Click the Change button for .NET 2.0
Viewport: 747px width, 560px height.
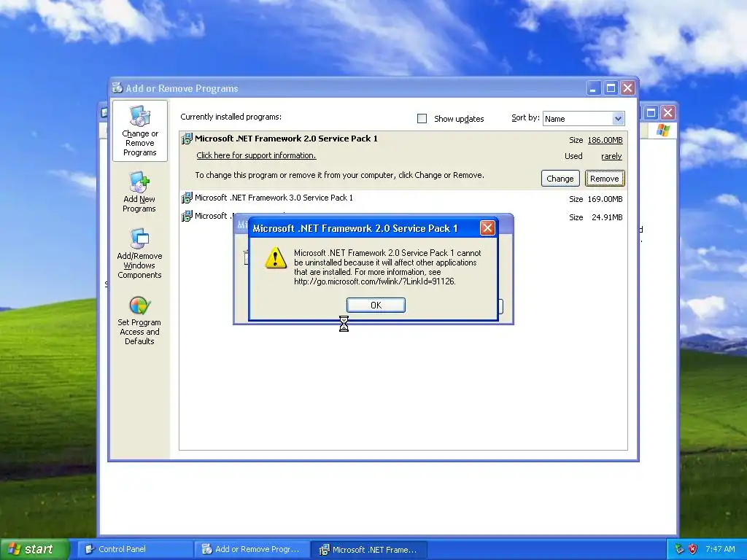click(560, 179)
